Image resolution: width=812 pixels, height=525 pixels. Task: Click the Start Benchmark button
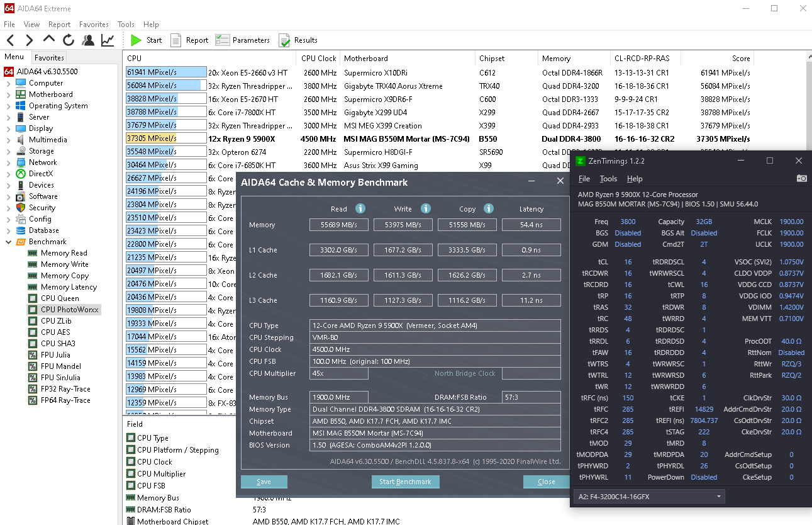(x=405, y=482)
